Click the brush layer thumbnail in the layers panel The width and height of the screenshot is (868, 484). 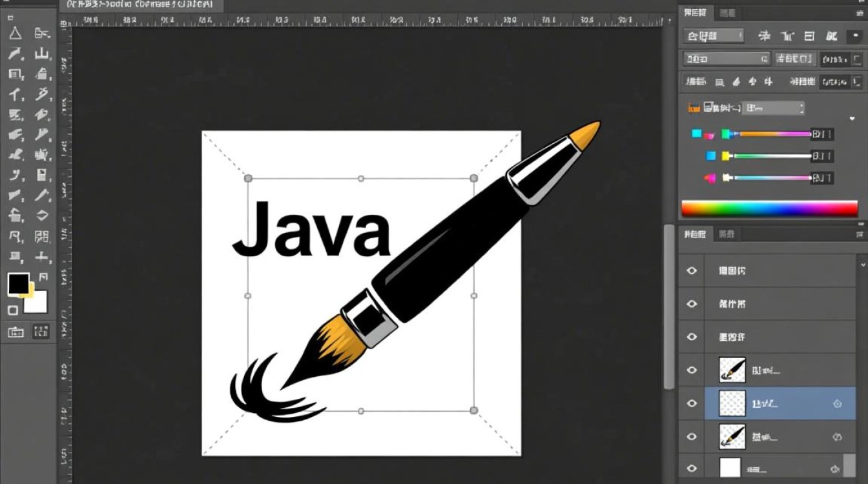coord(731,370)
